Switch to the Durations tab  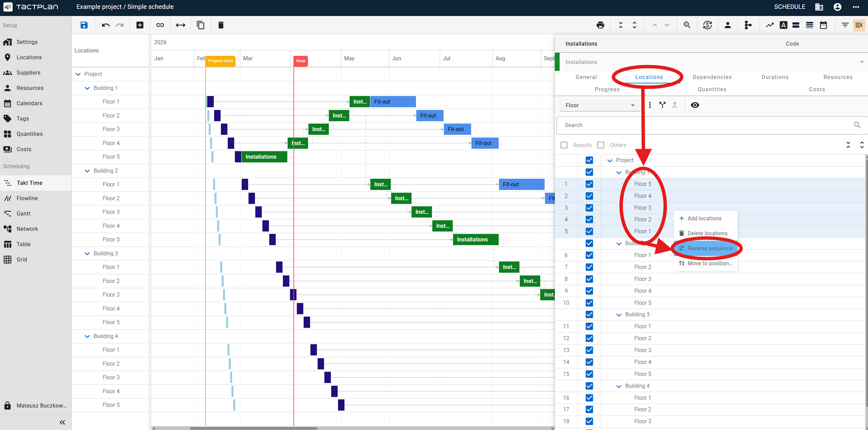(x=775, y=77)
